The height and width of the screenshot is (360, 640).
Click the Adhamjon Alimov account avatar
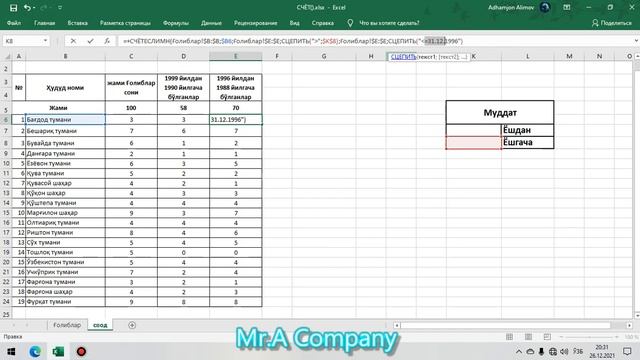(x=545, y=7)
